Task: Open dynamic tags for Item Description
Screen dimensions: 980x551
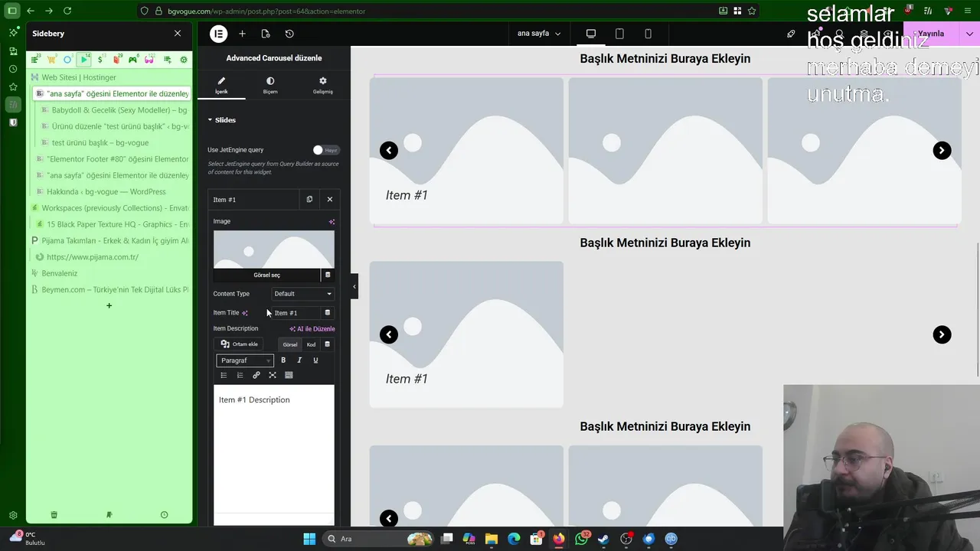Action: point(327,344)
